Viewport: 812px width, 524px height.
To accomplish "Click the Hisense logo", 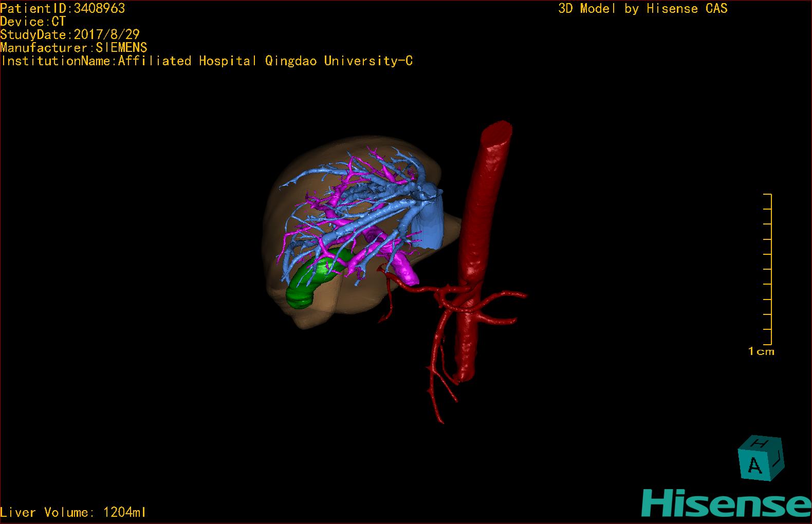I will click(726, 503).
